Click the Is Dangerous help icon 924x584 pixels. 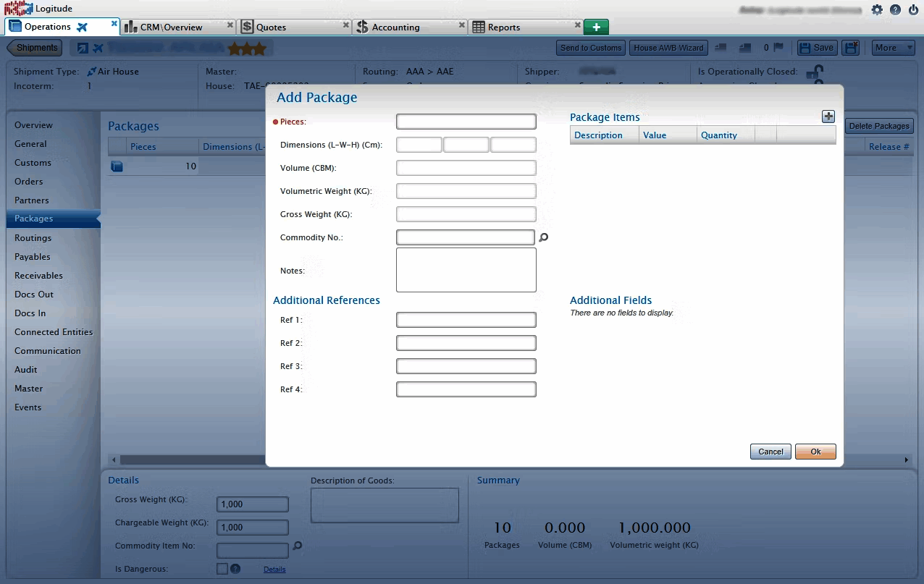[235, 569]
